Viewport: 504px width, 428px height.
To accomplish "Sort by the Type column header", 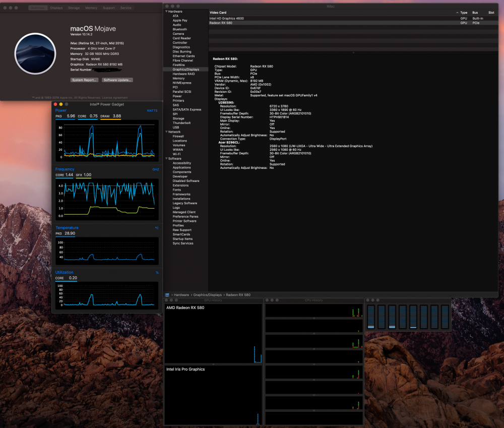I will click(x=464, y=13).
